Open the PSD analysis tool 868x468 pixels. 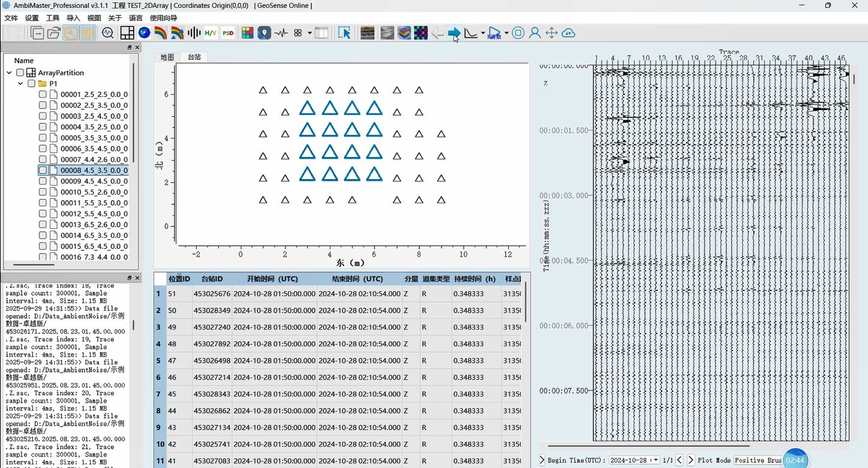[x=228, y=33]
